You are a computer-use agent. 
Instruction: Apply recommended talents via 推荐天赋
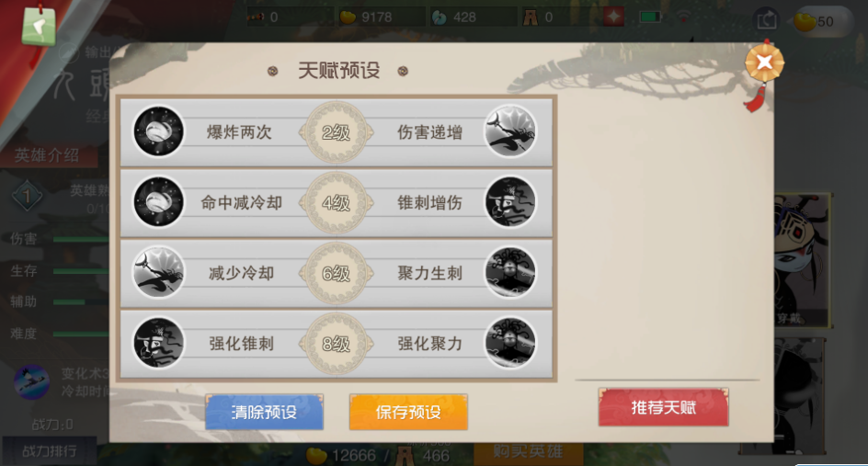pyautogui.click(x=663, y=407)
